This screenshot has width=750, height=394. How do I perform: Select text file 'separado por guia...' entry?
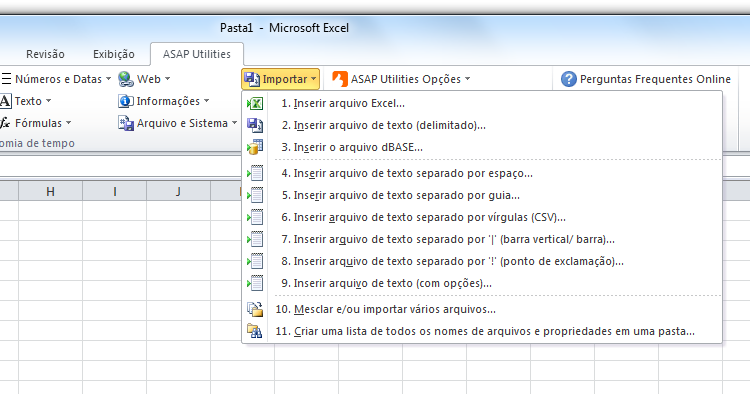[x=482, y=195]
